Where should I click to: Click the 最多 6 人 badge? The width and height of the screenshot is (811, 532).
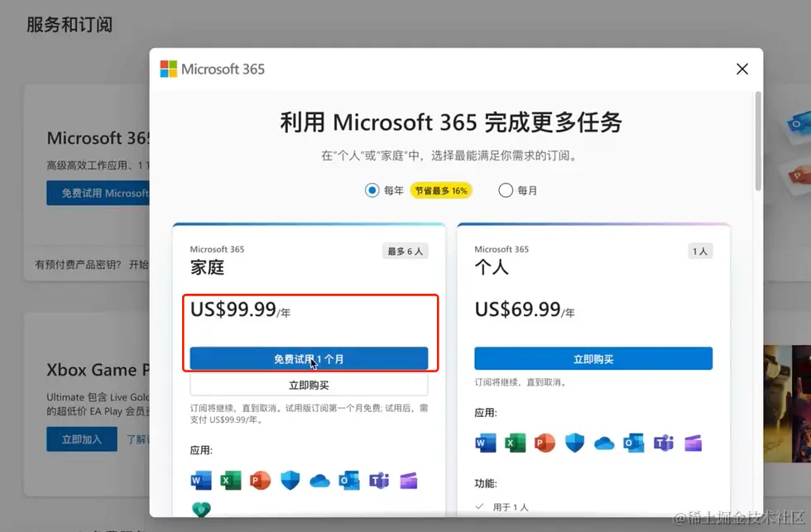(x=405, y=252)
